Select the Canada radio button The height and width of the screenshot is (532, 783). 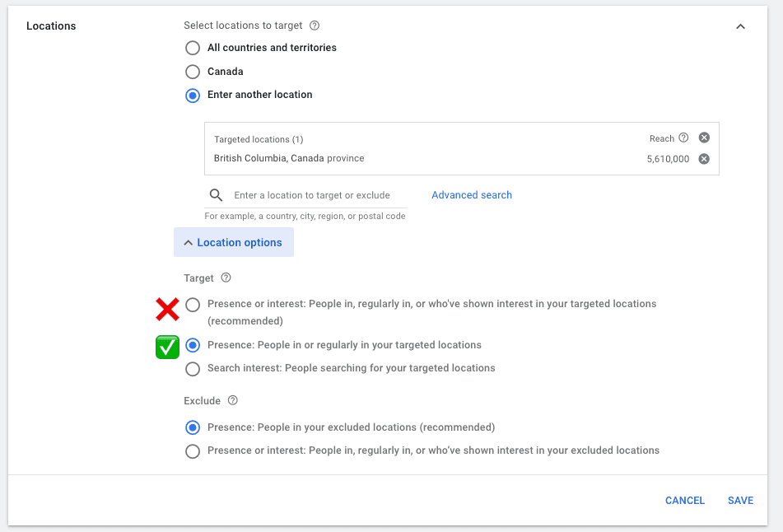(x=193, y=72)
